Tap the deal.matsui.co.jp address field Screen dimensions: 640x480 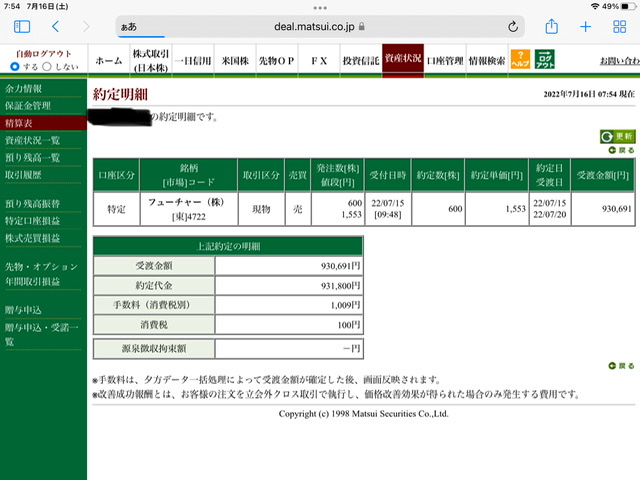[x=320, y=27]
